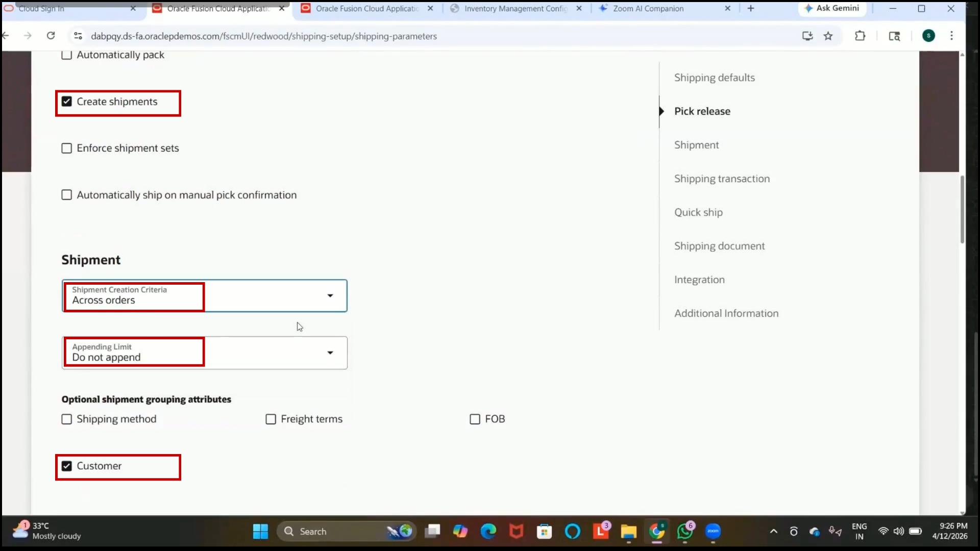The height and width of the screenshot is (551, 980).
Task: Open Microsoft Edge from the taskbar
Action: click(488, 532)
